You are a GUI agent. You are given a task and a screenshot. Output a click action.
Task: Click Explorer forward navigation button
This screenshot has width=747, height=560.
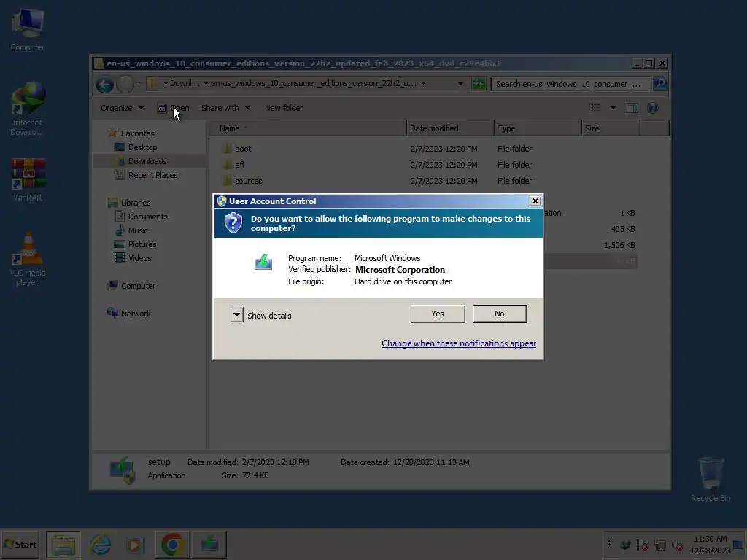(125, 85)
